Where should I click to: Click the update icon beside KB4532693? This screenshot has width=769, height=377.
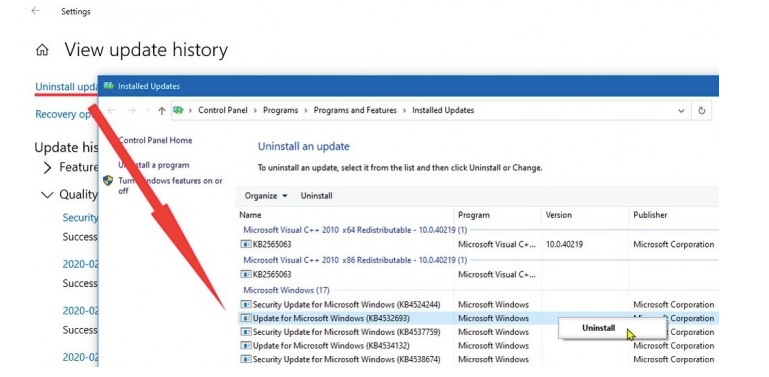pos(246,318)
